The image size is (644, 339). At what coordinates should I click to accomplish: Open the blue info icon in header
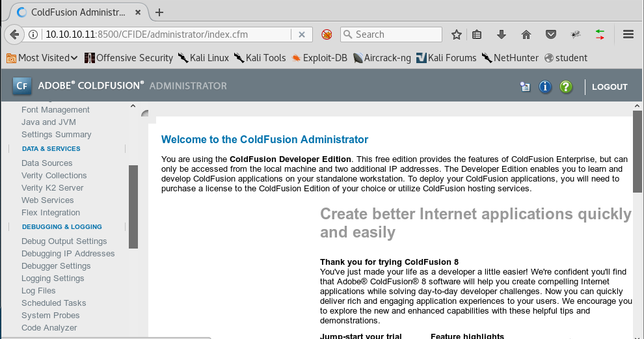[545, 87]
